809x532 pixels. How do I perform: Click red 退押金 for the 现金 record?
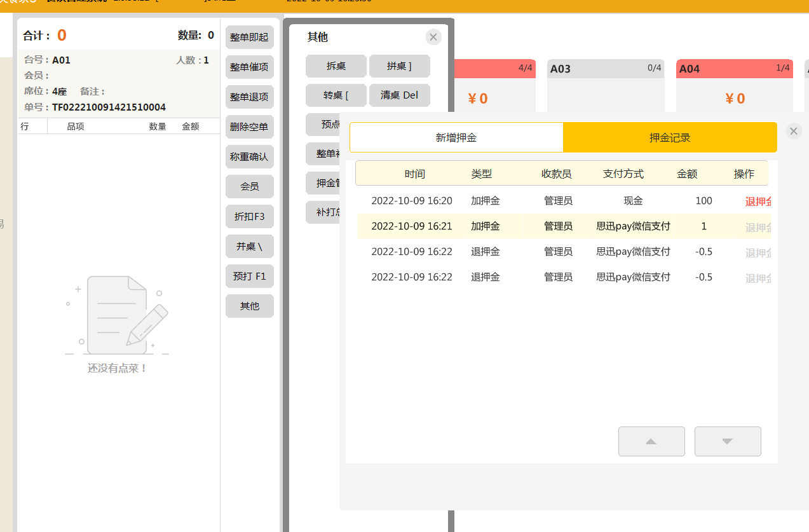point(758,201)
